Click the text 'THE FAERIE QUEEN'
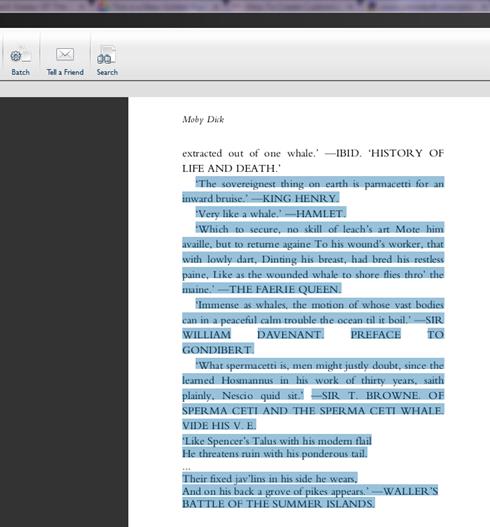 284,289
